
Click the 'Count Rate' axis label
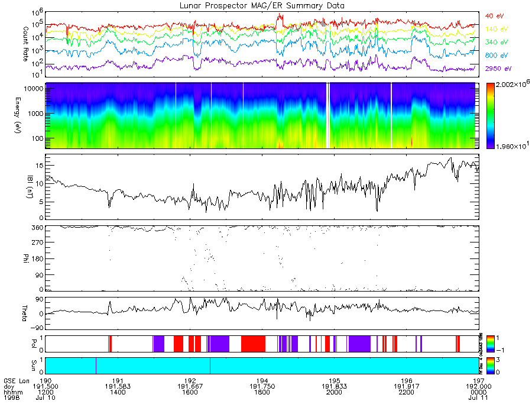point(25,44)
